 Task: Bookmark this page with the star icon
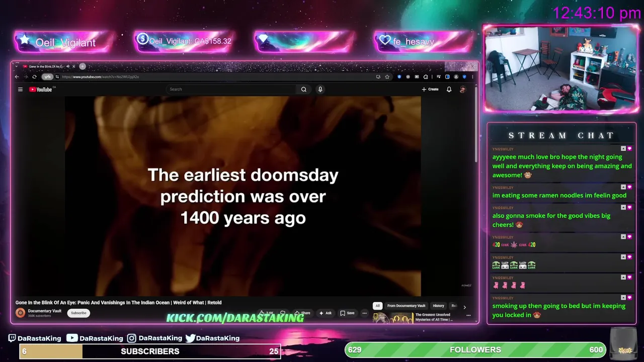click(x=387, y=77)
